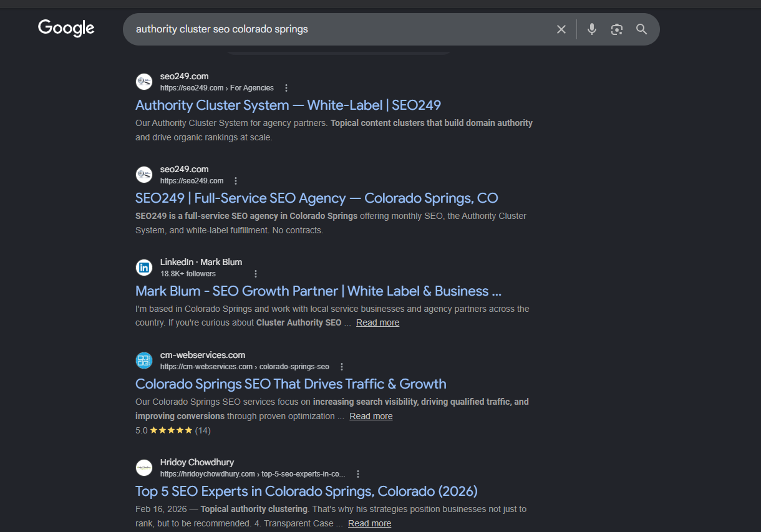
Task: Open Mark Blum SEO Growth Partner link
Action: pos(318,291)
